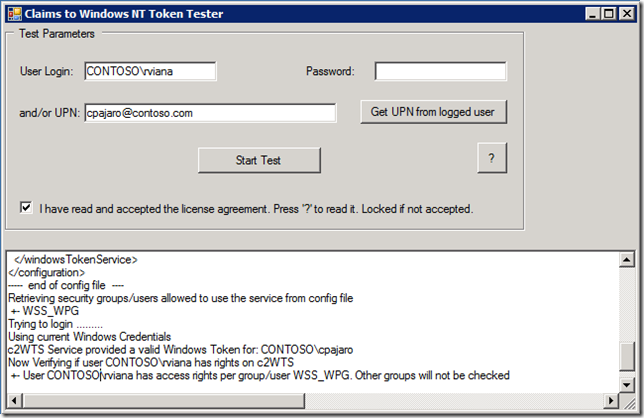Start the test with Start Test button
Viewport: 644px width, 418px height.
click(258, 160)
